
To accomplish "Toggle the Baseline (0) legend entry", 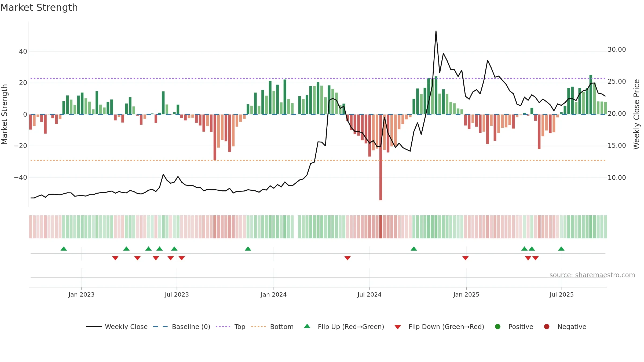I will point(181,327).
